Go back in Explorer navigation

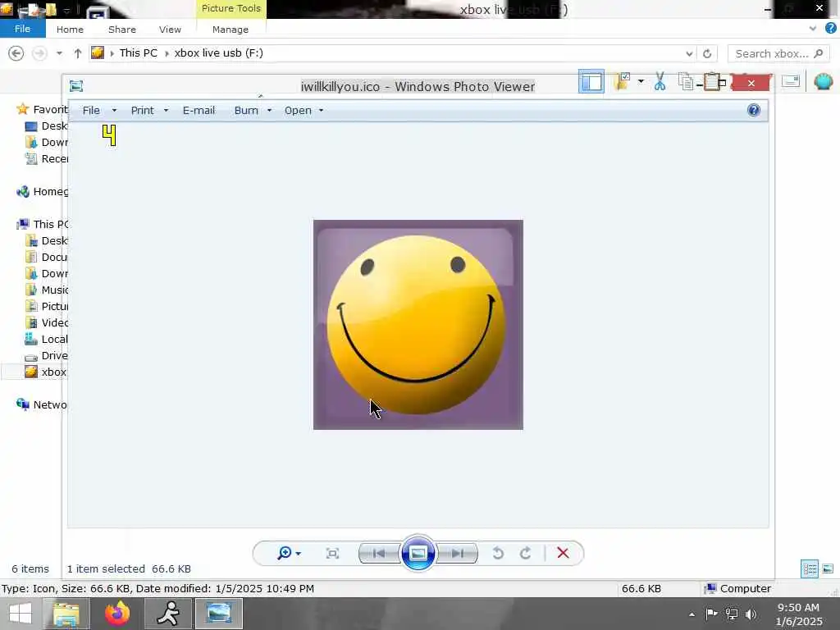16,53
